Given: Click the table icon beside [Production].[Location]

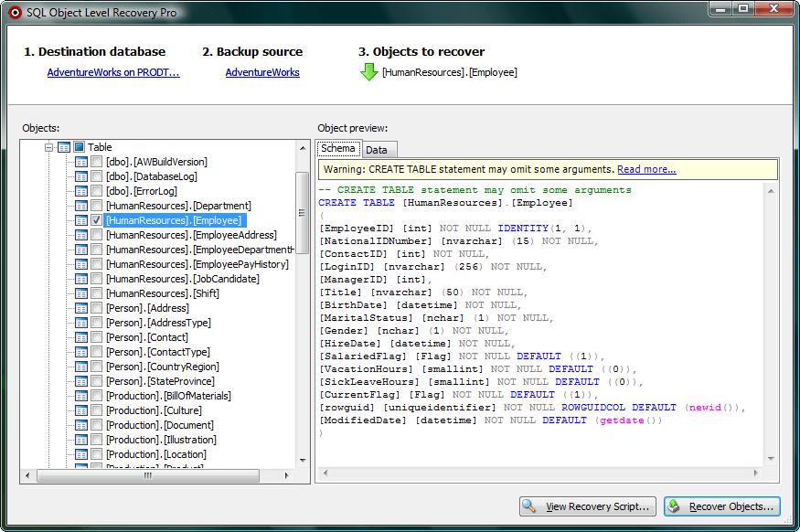Looking at the screenshot, I should (x=81, y=454).
